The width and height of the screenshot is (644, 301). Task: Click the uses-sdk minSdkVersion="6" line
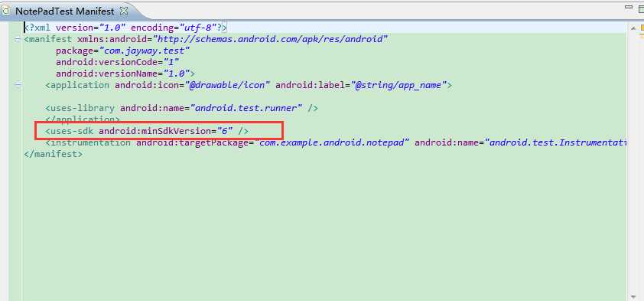point(147,131)
